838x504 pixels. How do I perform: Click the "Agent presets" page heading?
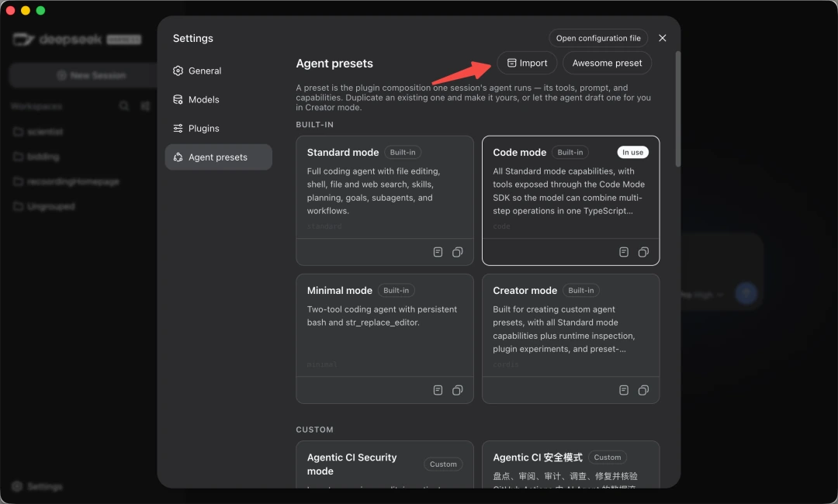pyautogui.click(x=334, y=63)
